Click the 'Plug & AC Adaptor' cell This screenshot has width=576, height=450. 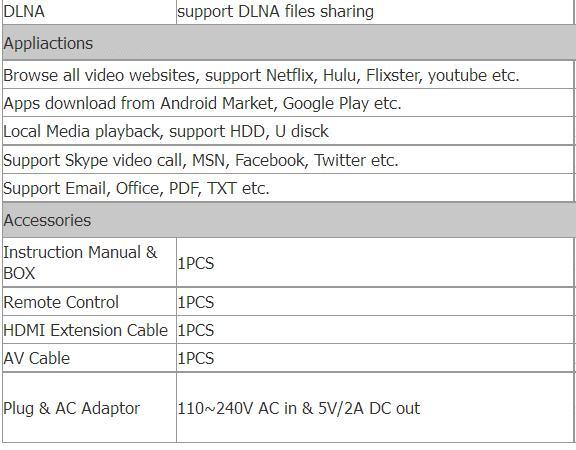click(x=89, y=408)
